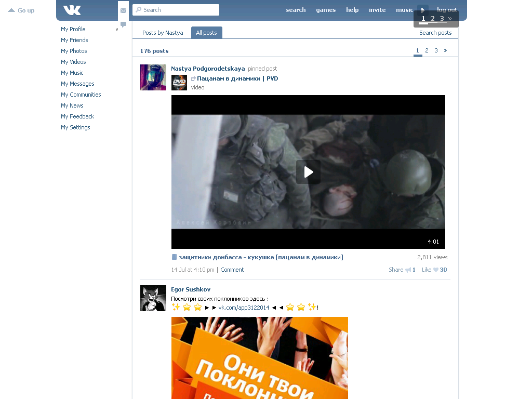Viewport: 532px width, 399px height.
Task: Open My Messages in sidebar
Action: point(77,84)
